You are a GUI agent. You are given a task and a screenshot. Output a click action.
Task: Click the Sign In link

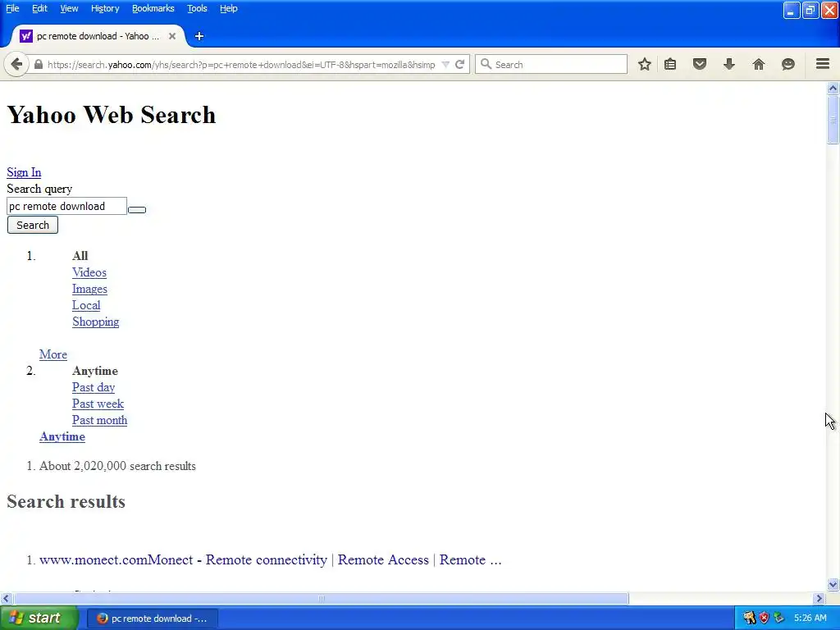coord(24,172)
